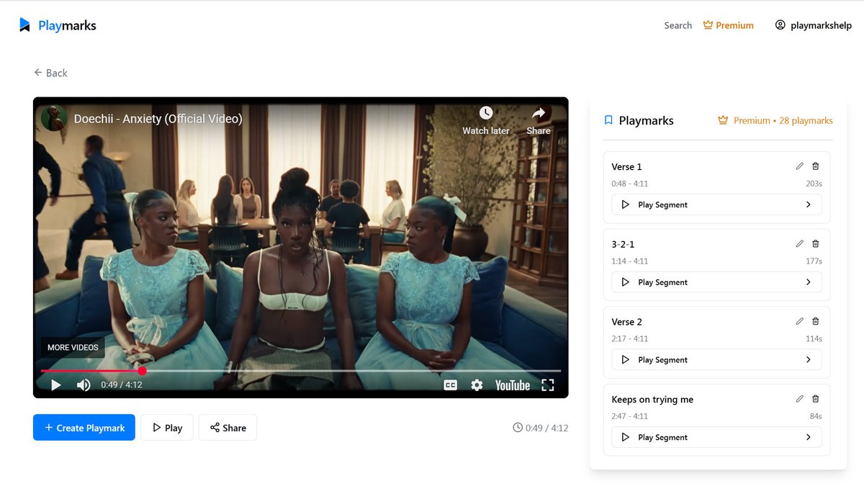Image resolution: width=864 pixels, height=504 pixels.
Task: Open the playmarkshelp account menu
Action: click(x=813, y=25)
